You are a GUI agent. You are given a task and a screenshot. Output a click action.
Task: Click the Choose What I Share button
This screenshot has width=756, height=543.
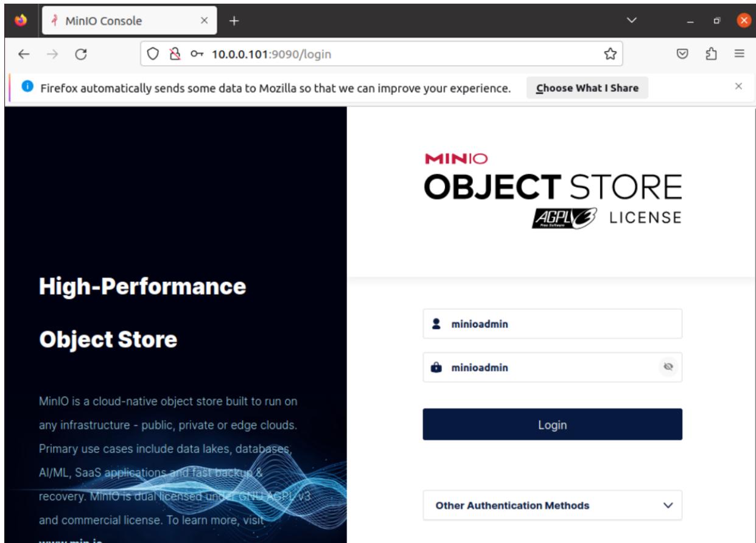point(587,88)
